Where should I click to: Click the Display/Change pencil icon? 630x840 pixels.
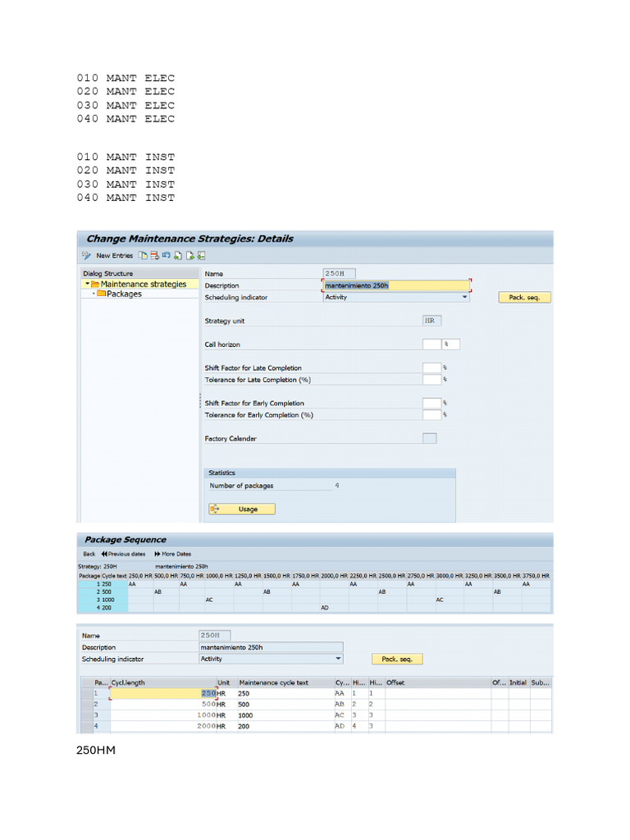86,256
